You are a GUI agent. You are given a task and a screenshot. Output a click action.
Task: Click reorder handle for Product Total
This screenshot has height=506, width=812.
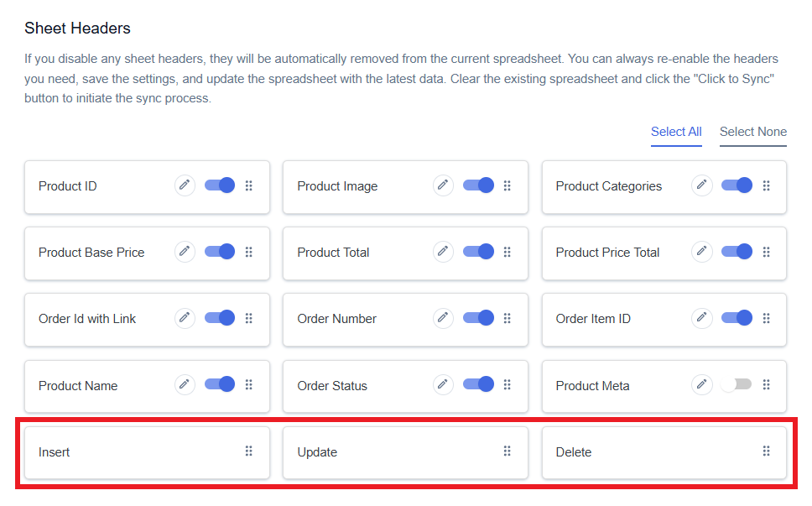(507, 252)
